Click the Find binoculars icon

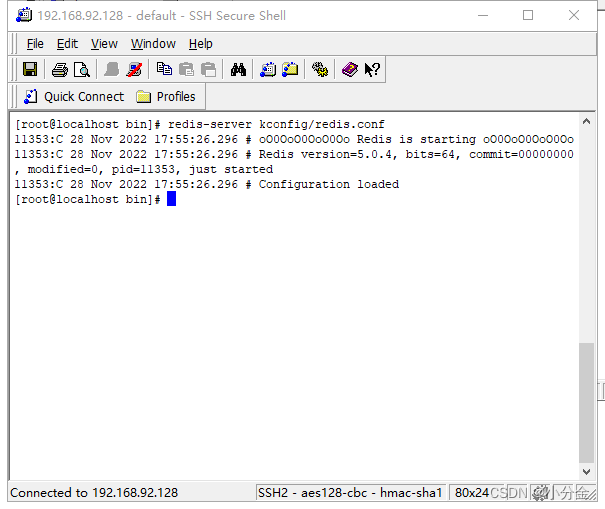tap(238, 70)
